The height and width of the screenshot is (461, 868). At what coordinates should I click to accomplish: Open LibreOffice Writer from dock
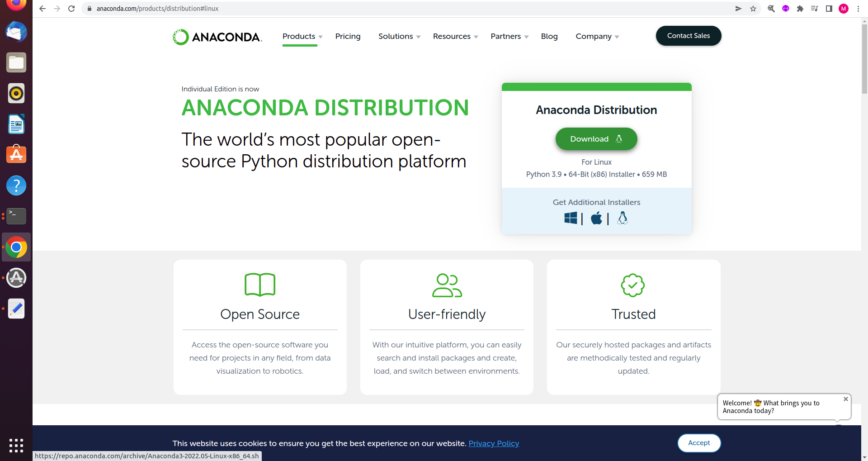[x=16, y=124]
